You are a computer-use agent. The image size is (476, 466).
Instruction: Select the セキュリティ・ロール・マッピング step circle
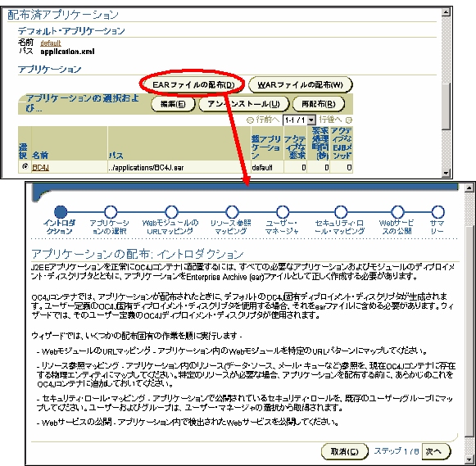pos(341,212)
